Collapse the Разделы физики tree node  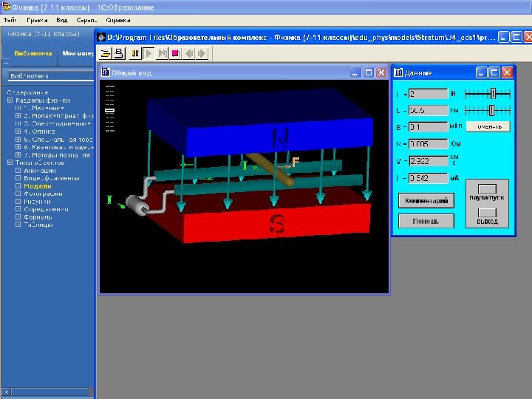pos(10,100)
